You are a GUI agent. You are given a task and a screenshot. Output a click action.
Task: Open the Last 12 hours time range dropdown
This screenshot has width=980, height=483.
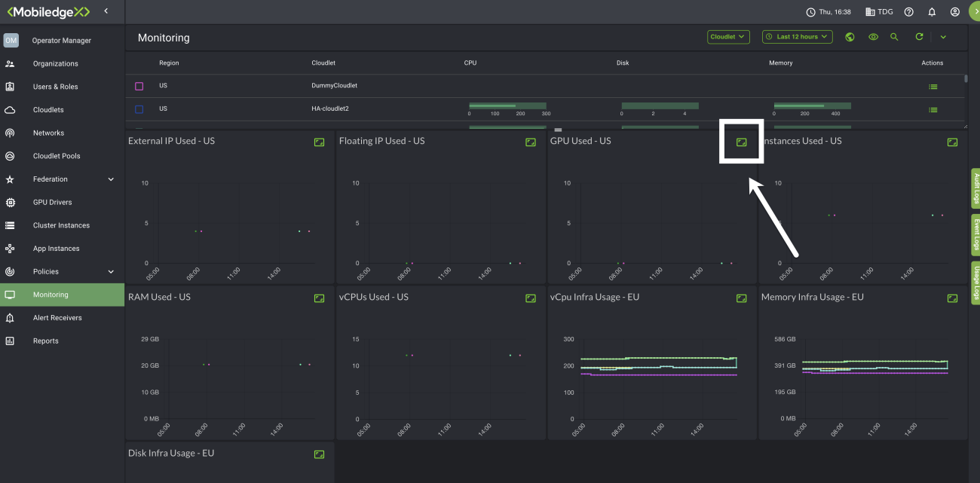(x=797, y=37)
